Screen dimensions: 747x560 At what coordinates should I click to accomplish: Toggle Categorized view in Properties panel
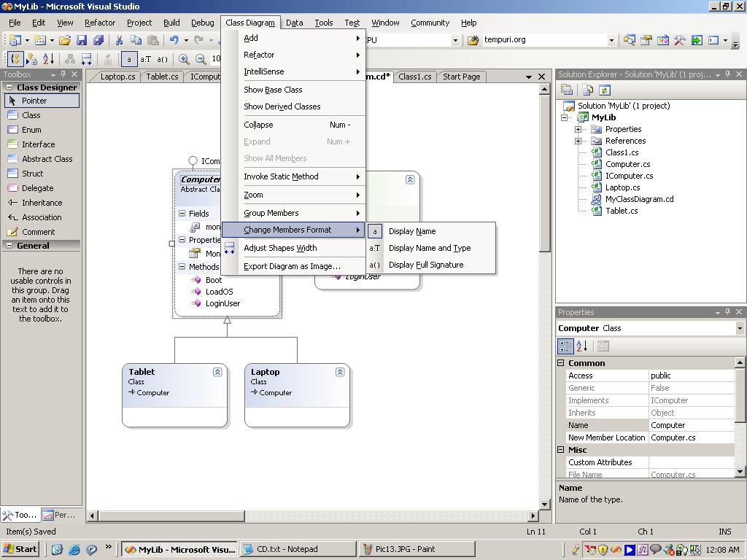click(x=565, y=346)
